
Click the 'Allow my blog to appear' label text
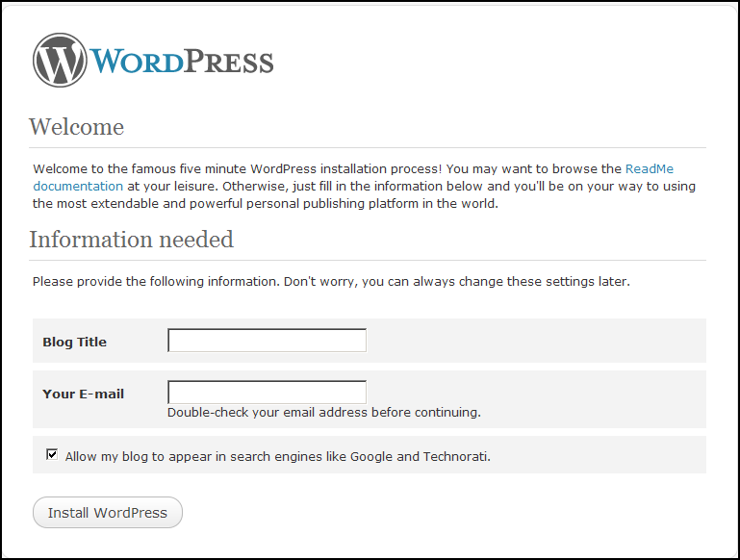click(278, 457)
